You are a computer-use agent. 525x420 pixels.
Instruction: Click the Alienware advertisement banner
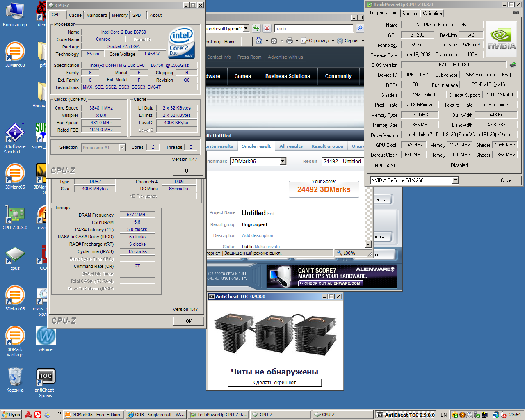click(332, 276)
